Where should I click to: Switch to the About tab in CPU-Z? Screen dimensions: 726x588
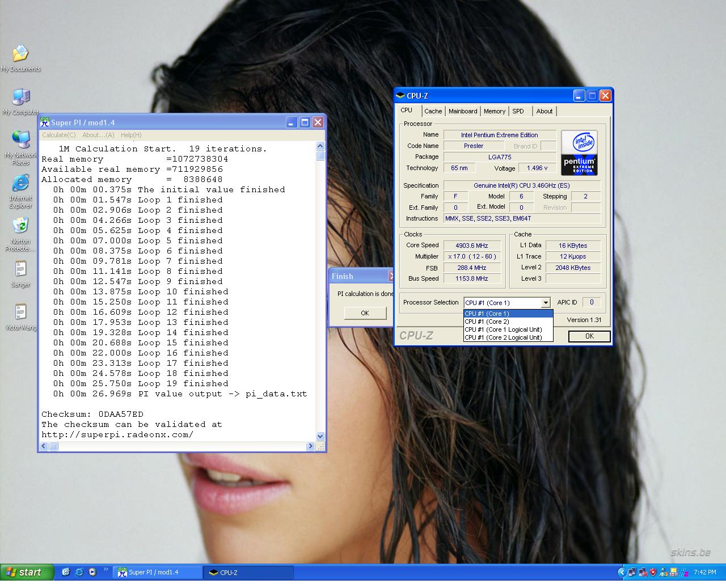click(x=544, y=111)
